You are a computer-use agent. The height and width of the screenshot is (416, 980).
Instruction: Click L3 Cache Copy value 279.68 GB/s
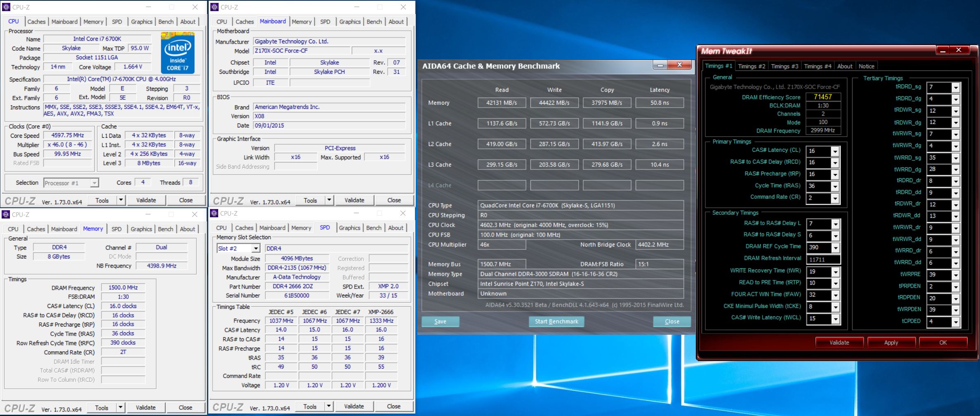pos(607,165)
